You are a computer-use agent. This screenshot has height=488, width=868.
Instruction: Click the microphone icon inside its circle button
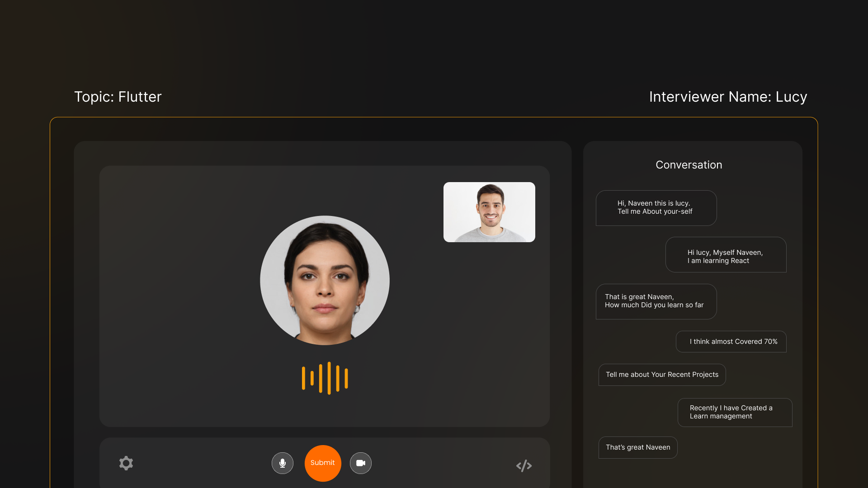click(282, 463)
